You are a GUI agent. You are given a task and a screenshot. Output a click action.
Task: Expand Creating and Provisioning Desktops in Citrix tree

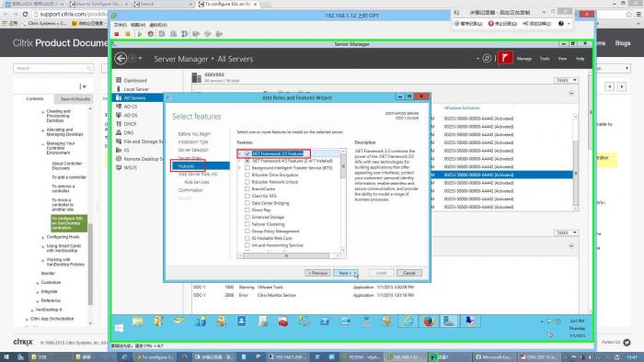[42, 111]
